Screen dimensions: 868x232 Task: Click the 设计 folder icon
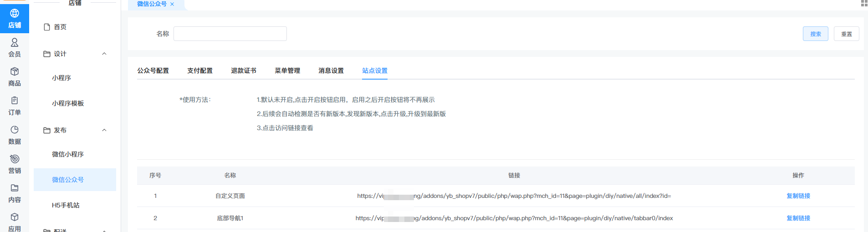coord(46,54)
